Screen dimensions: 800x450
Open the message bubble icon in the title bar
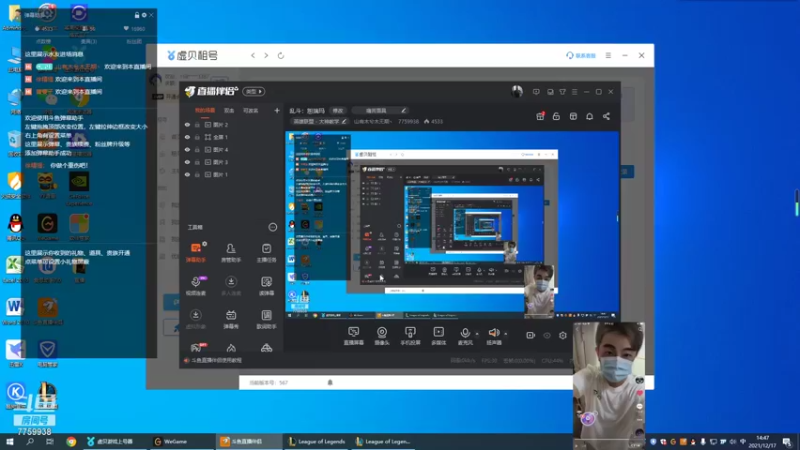click(536, 92)
